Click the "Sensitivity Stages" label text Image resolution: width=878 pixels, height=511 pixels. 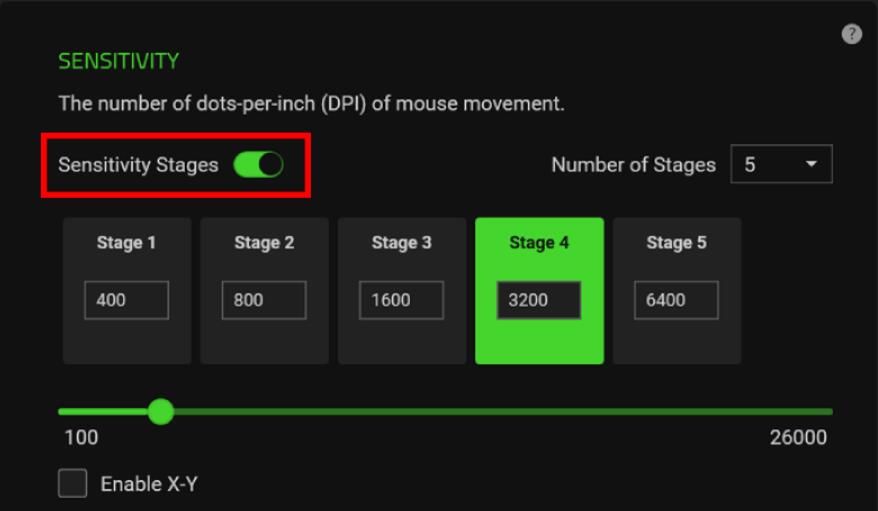(x=138, y=165)
